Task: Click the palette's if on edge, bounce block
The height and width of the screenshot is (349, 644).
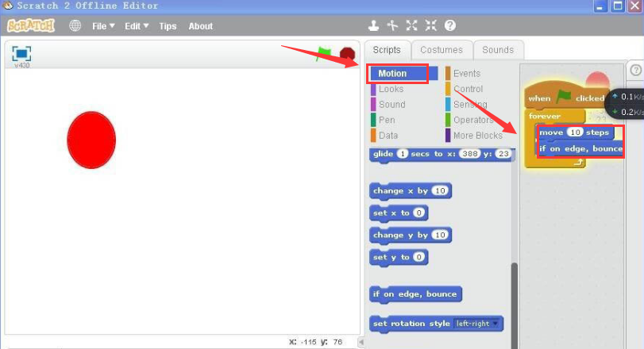Action: click(415, 295)
